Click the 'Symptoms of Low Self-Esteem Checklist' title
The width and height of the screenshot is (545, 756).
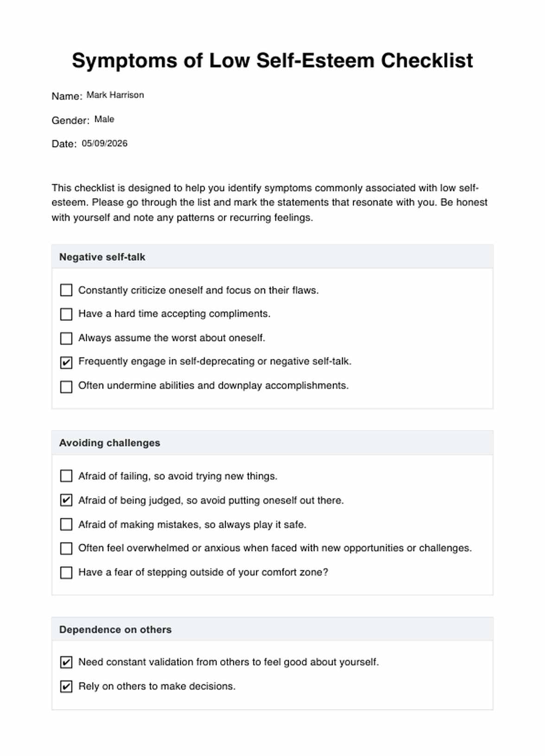(x=272, y=61)
